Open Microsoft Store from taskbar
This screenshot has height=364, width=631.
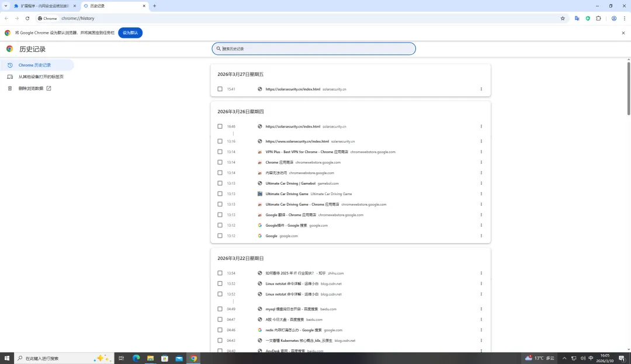[165, 358]
